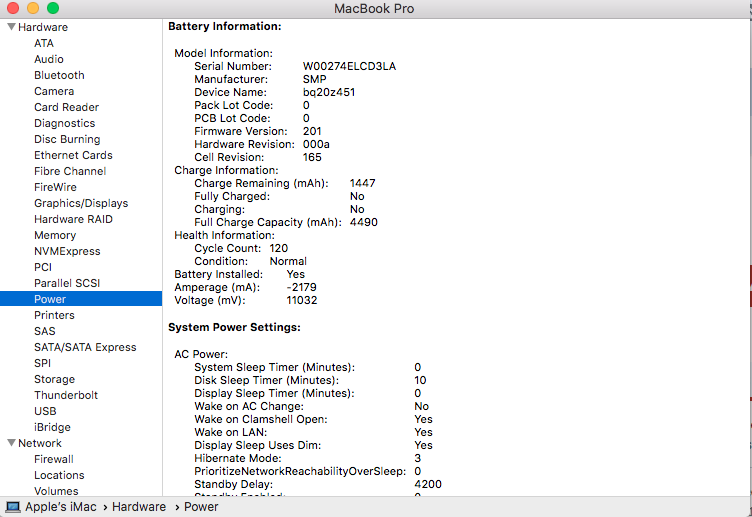Click the Cycle Count value 120
752x517 pixels.
[279, 248]
